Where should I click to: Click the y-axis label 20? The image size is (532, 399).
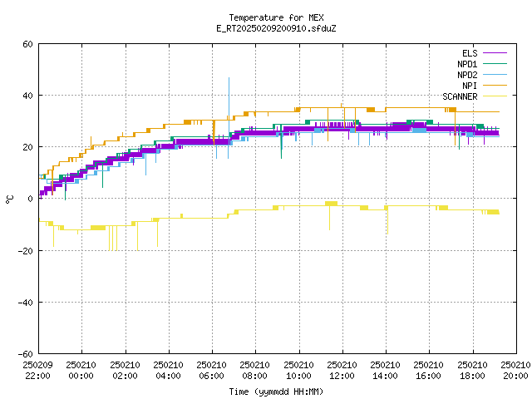coord(27,147)
